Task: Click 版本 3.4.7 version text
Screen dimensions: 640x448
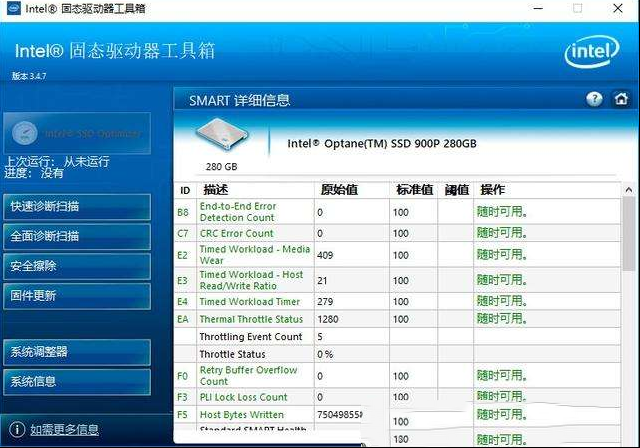Action: tap(29, 76)
